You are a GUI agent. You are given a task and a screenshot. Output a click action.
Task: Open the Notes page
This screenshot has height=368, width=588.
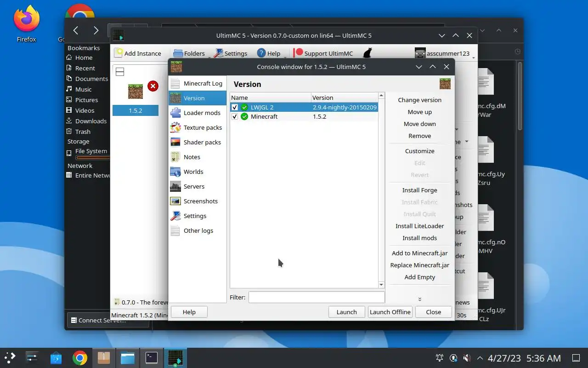pyautogui.click(x=197, y=157)
